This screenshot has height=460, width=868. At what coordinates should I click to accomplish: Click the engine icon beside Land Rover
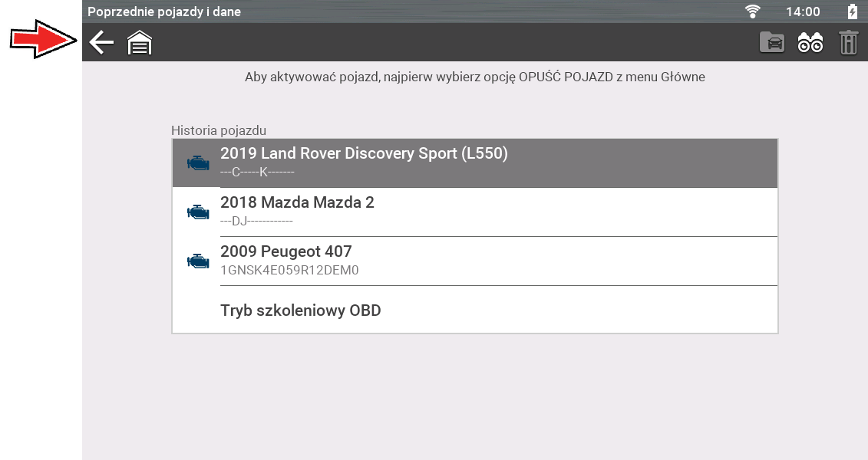click(198, 163)
